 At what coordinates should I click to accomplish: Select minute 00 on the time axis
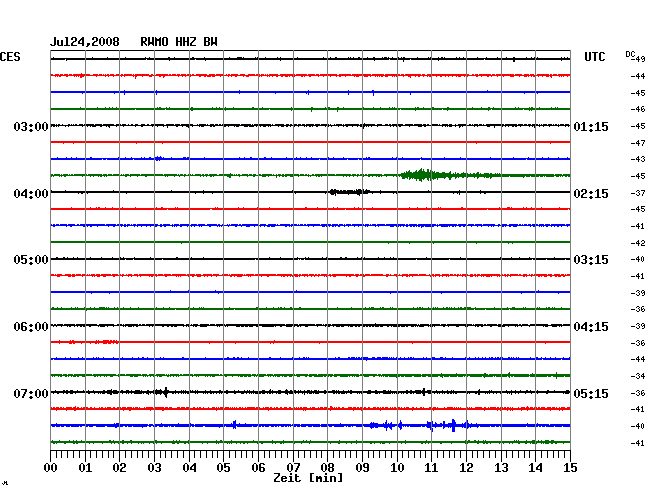pos(51,468)
